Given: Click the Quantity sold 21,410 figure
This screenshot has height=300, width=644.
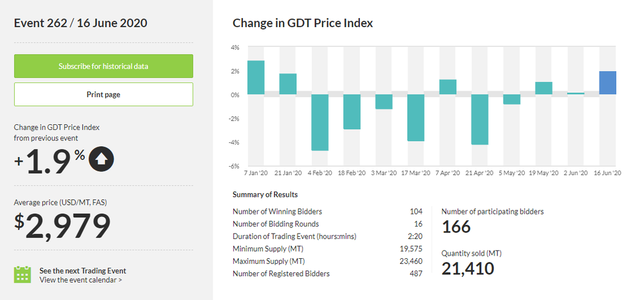Looking at the screenshot, I should pos(468,268).
